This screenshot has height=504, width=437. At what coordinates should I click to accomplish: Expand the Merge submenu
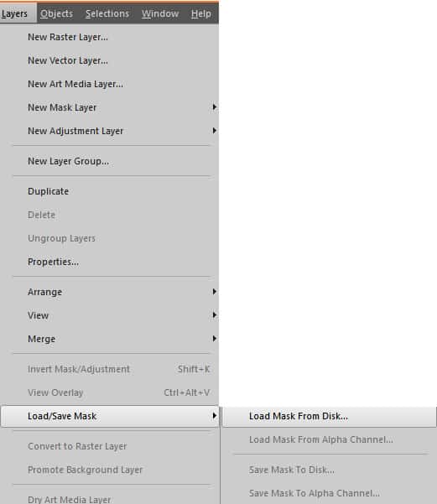109,339
